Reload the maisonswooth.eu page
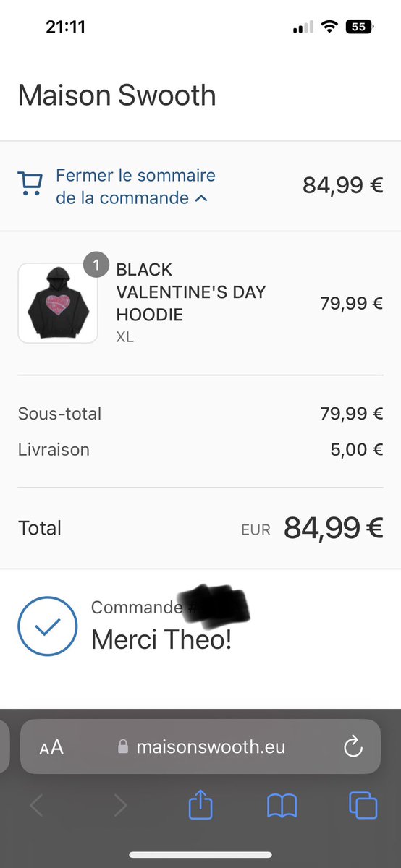The width and height of the screenshot is (401, 868). pyautogui.click(x=353, y=746)
